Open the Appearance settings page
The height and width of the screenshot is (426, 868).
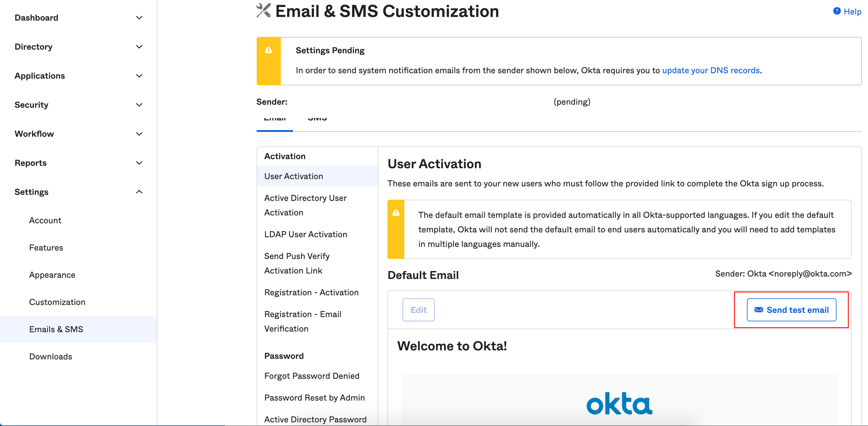click(x=52, y=275)
